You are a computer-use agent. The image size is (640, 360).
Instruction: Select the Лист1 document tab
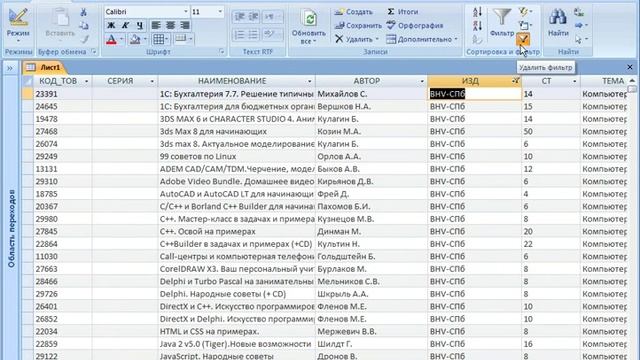(44, 67)
